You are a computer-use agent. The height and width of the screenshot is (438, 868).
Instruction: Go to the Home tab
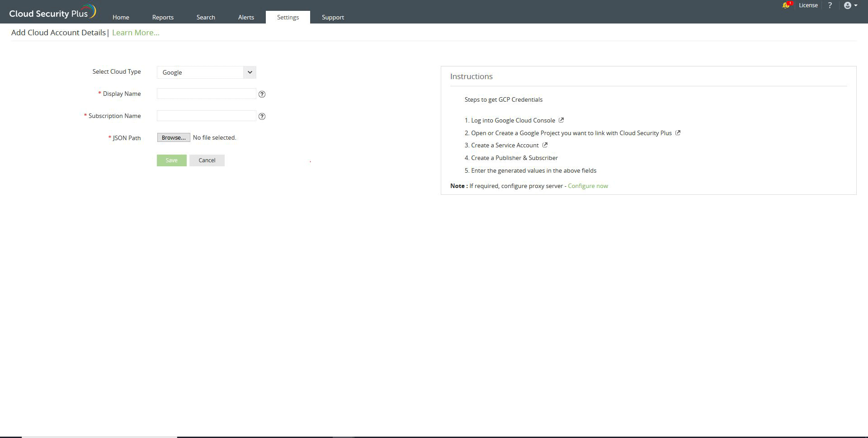click(121, 17)
